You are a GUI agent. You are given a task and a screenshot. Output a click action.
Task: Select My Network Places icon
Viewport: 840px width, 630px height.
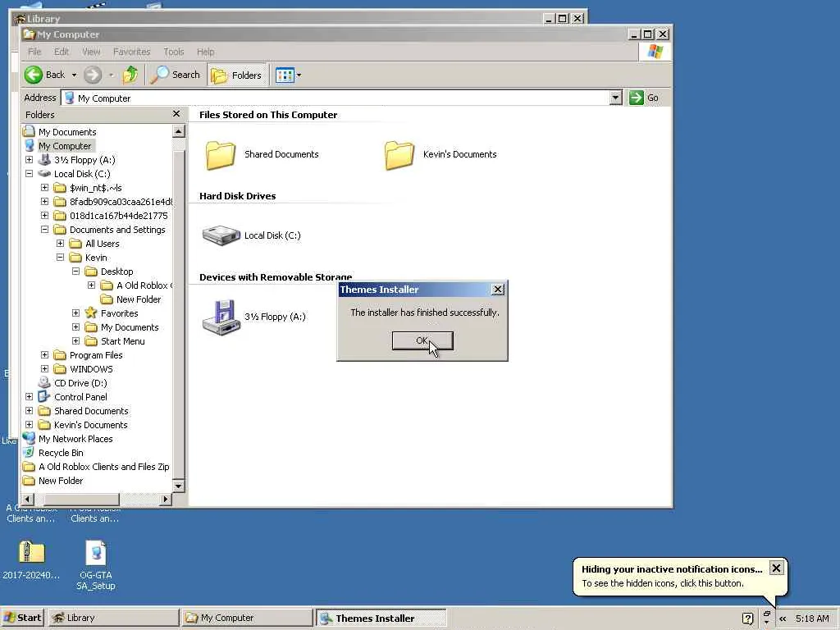tap(29, 438)
